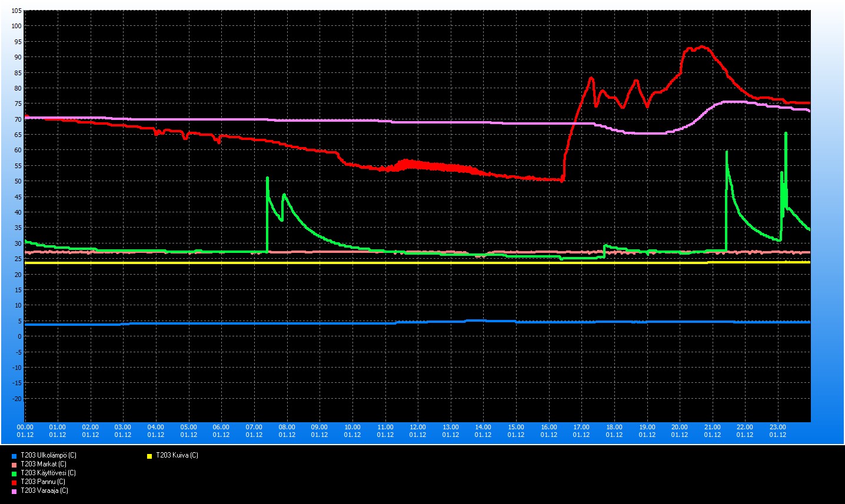Click the yellow Kuiva legend color square
Screen dimensions: 845x504
tap(149, 456)
